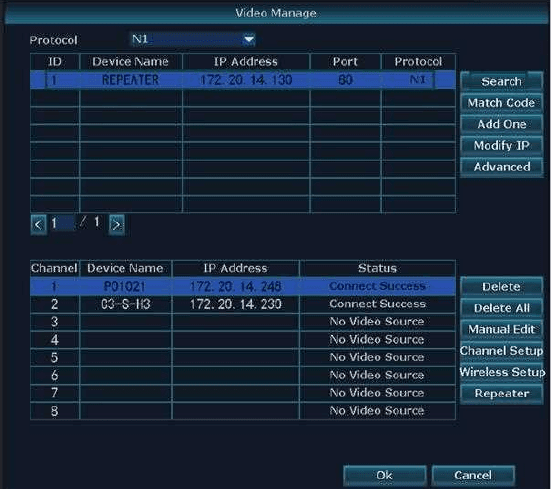Click the page number input field
This screenshot has width=551, height=489.
63,223
